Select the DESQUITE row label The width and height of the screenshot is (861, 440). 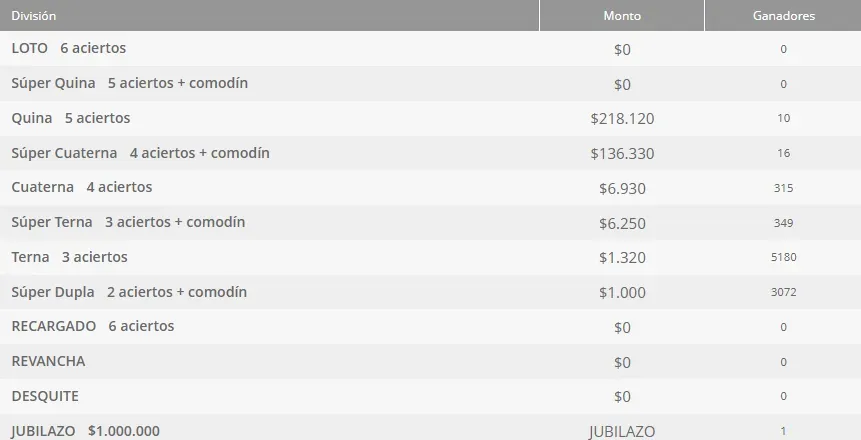[45, 396]
